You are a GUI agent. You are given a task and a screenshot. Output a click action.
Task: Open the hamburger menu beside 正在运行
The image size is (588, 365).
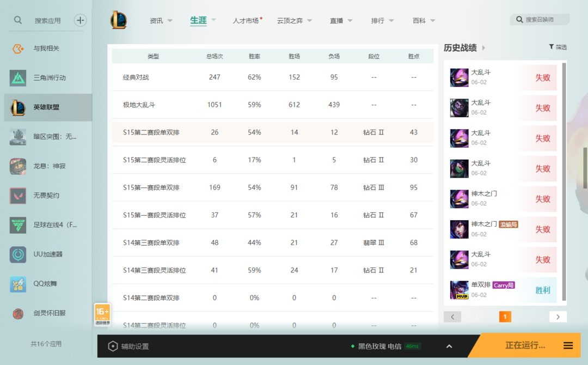tap(568, 345)
